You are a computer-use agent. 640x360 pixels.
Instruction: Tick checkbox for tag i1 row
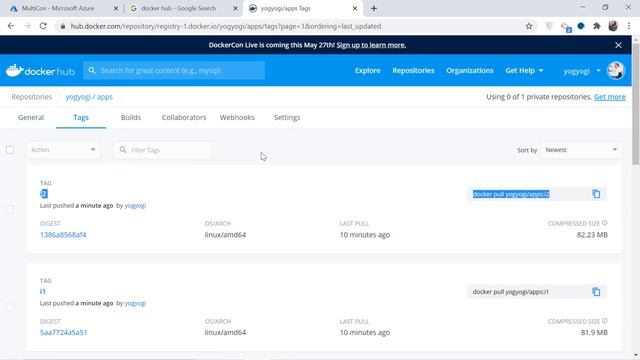[x=10, y=308]
